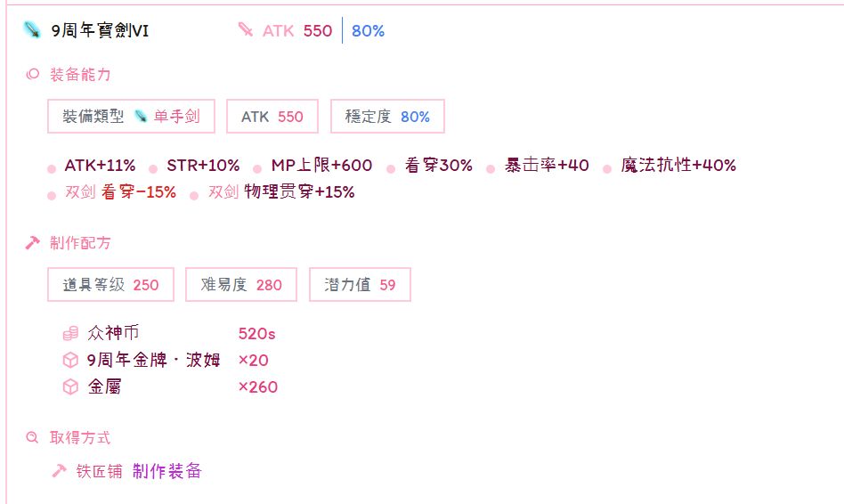Click the hammer icon beside 铁匠铺
The height and width of the screenshot is (504, 844).
coord(60,471)
